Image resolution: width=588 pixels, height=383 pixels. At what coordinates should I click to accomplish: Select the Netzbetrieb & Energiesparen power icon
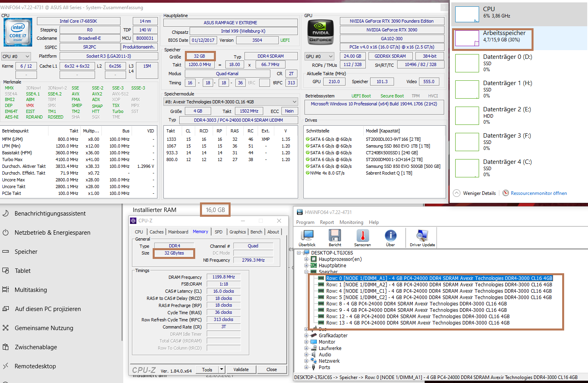pyautogui.click(x=6, y=232)
